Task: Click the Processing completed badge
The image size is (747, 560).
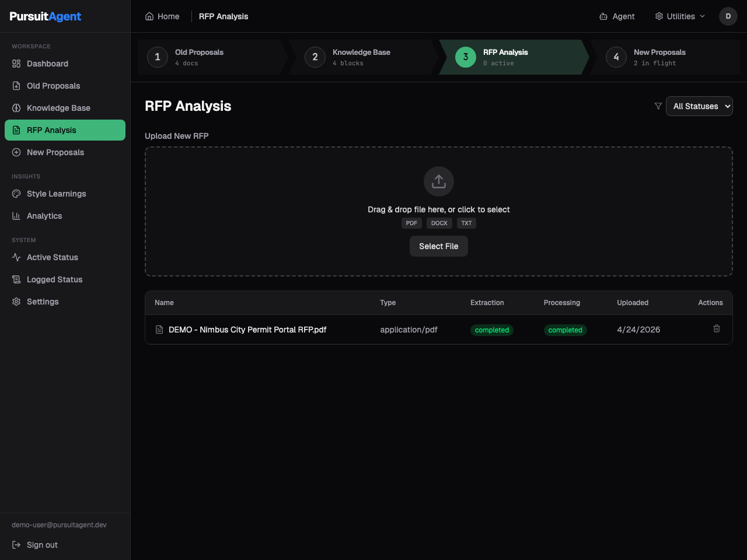Action: tap(566, 330)
